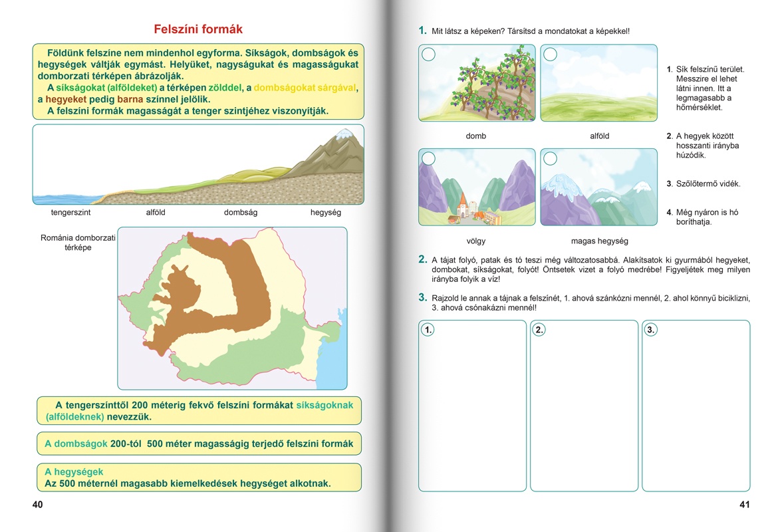The width and height of the screenshot is (772, 532).
Task: Click the answer circle in the domb picture
Action: [429, 54]
